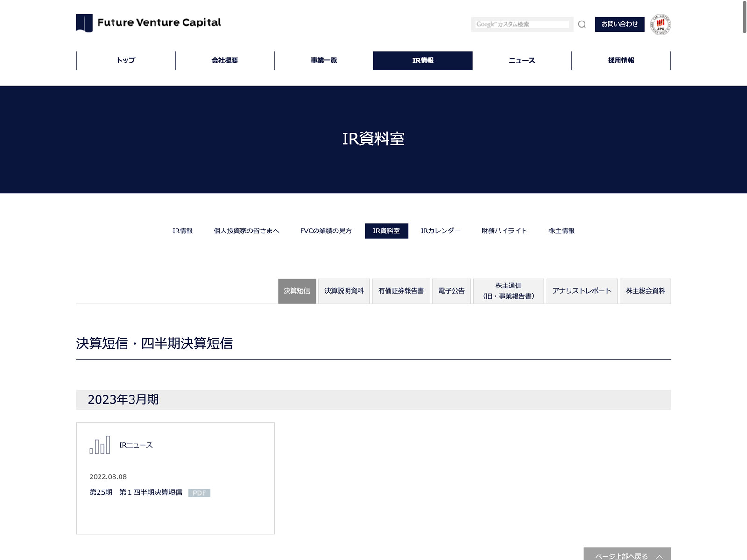Screen dimensions: 747x560
Task: Open the 株主総会資料 tab
Action: point(645,291)
